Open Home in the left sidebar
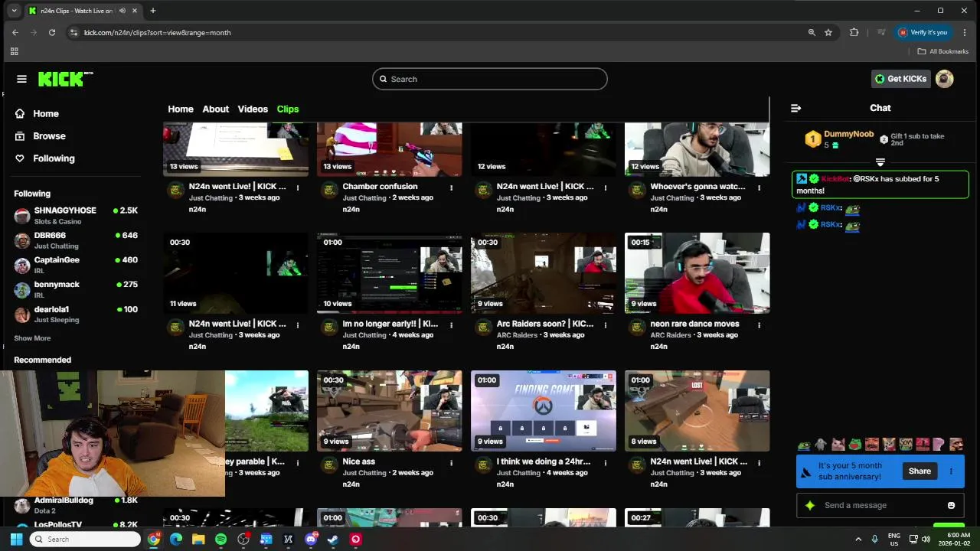Viewport: 980px width, 551px height. click(x=46, y=113)
